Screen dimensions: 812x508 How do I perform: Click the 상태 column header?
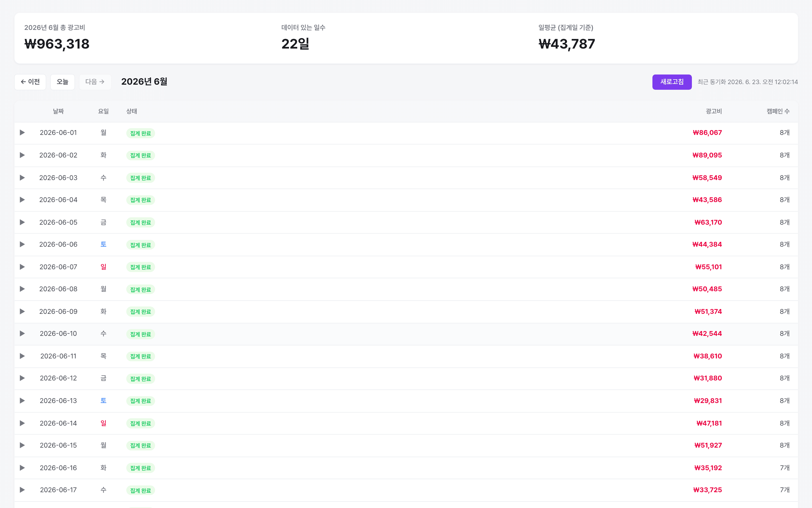(132, 111)
